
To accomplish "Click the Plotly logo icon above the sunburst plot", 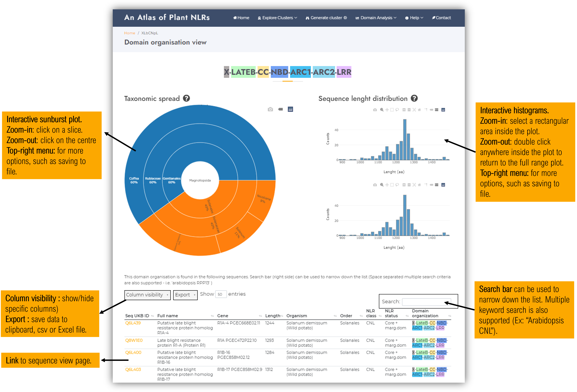I will coord(290,109).
